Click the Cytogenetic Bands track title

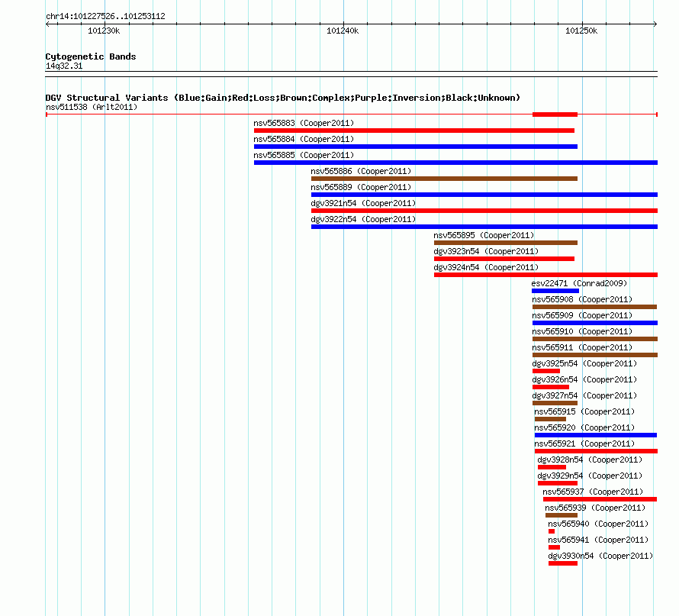tap(91, 56)
